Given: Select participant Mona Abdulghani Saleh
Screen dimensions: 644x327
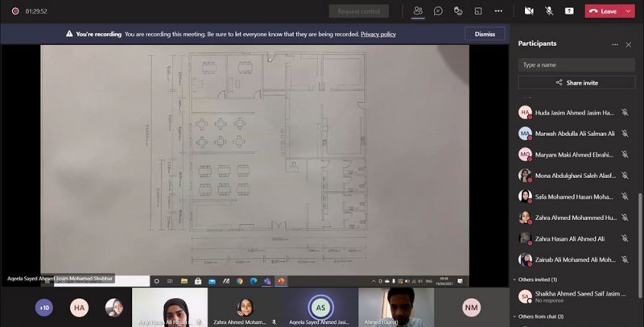Looking at the screenshot, I should [574, 176].
